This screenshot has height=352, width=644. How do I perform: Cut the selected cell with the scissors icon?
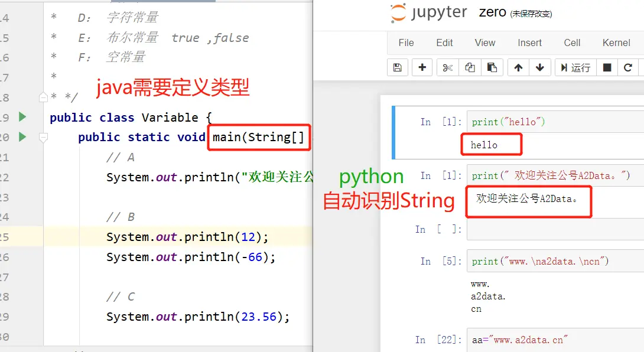[447, 67]
